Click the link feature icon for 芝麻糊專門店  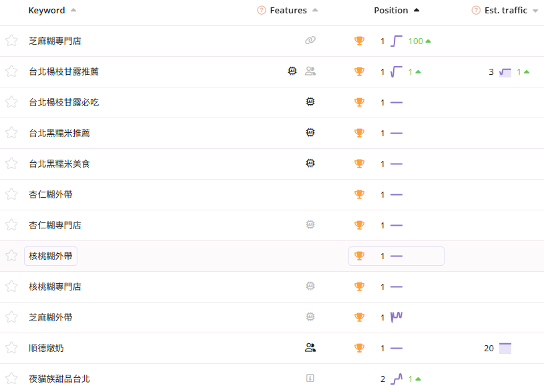[310, 41]
